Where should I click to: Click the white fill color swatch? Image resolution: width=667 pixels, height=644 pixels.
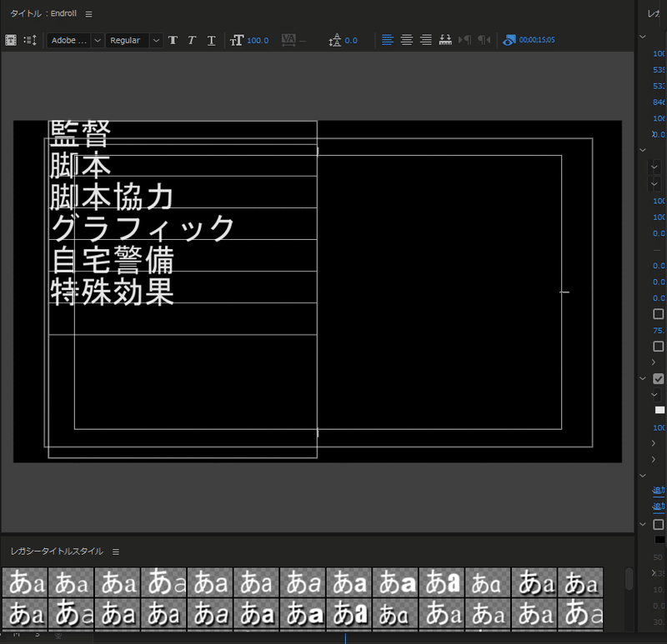659,410
